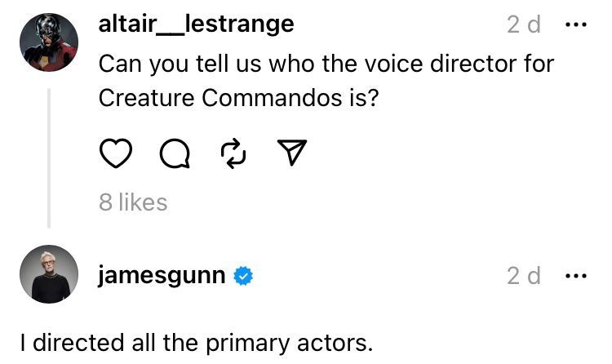View the 8 likes list
Image resolution: width=612 pixels, height=364 pixels.
click(133, 202)
